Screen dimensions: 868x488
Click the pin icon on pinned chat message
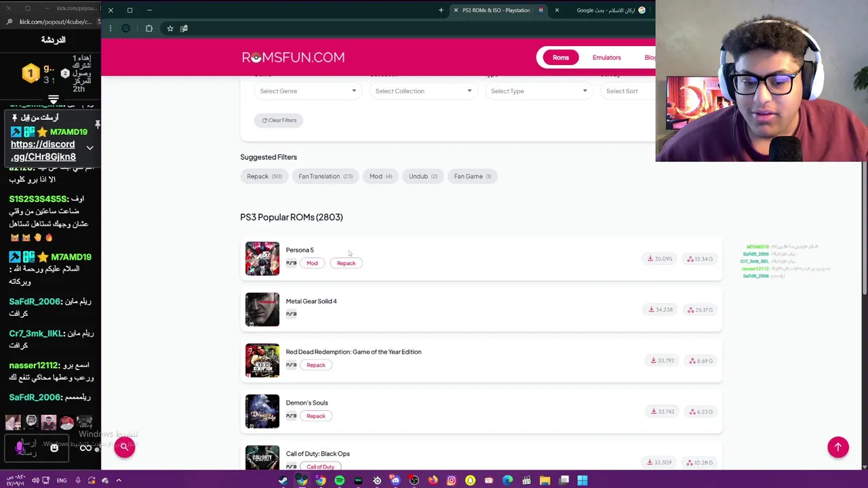(97, 125)
